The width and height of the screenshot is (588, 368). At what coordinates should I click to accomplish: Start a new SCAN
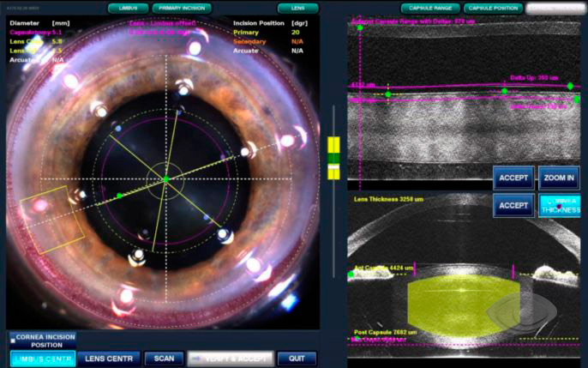pos(165,359)
